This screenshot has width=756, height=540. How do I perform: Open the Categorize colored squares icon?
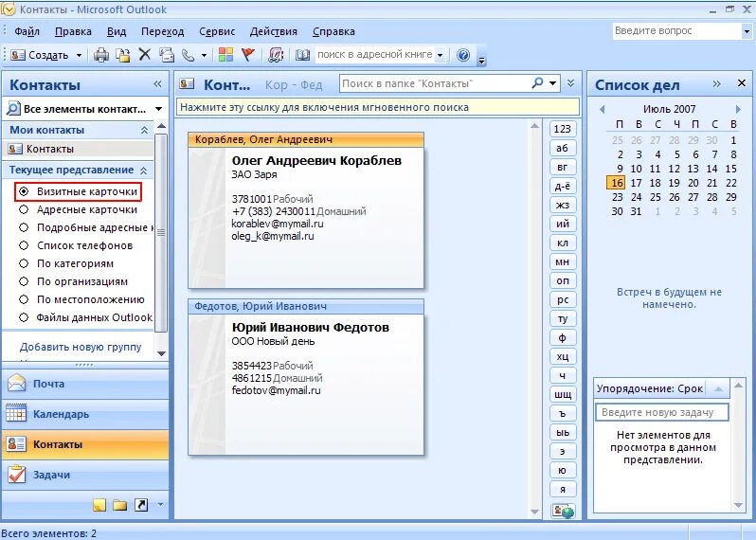point(225,55)
